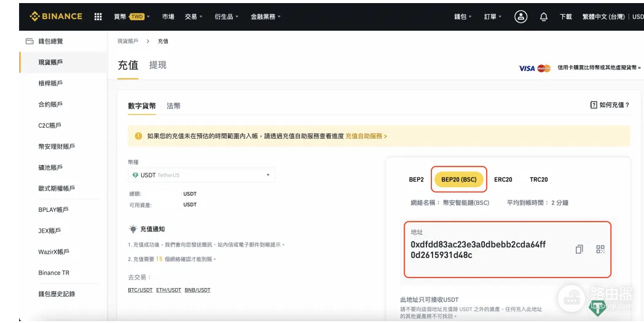Open the notifications bell
This screenshot has width=644, height=323.
point(543,17)
